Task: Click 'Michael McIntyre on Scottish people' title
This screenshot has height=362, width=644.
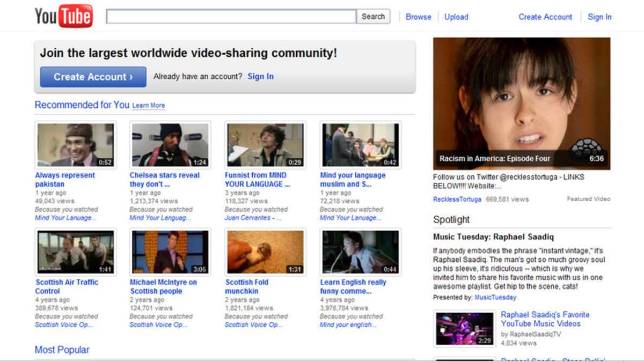Action: coord(163,286)
